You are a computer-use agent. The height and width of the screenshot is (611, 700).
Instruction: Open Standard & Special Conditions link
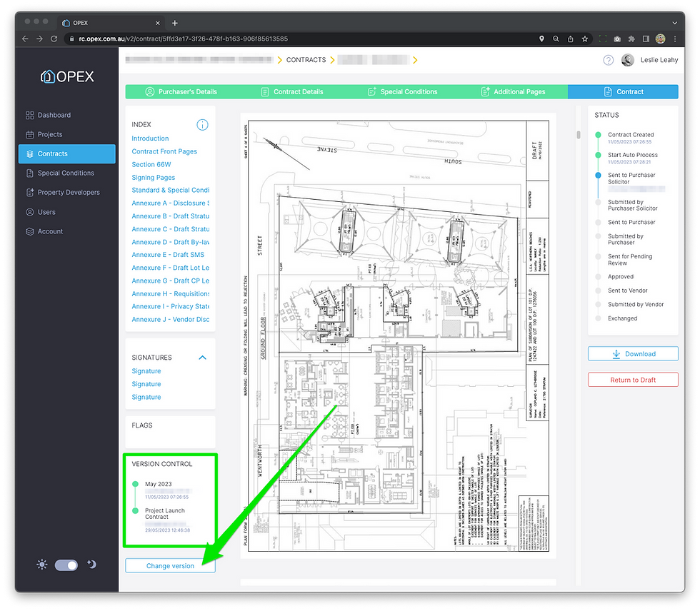coord(170,191)
